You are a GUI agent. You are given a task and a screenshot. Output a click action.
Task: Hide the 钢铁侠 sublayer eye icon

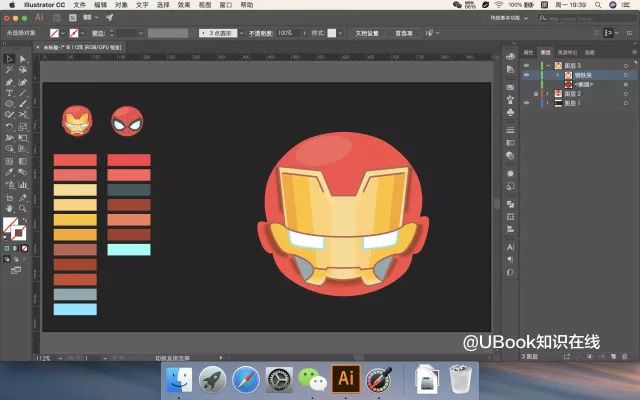[x=527, y=75]
